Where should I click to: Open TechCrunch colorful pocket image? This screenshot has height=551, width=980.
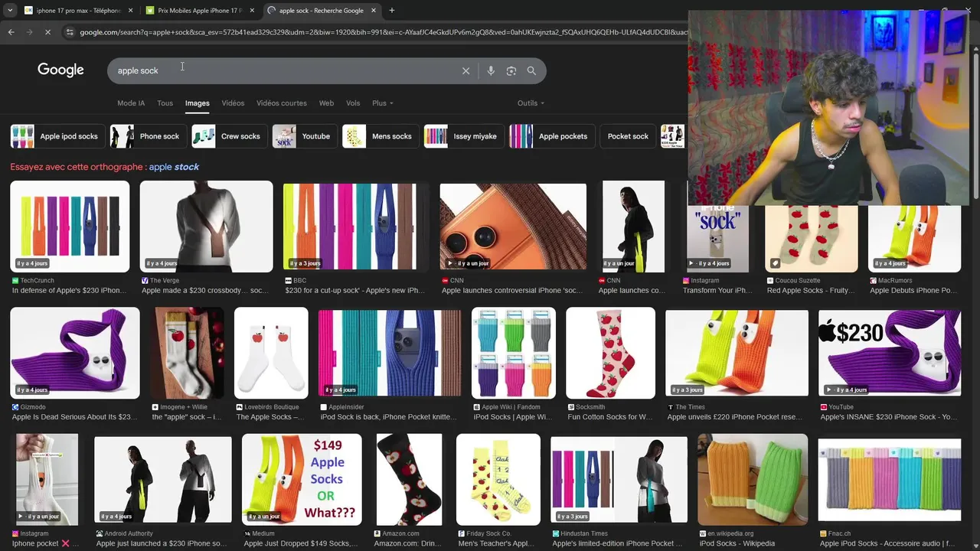pyautogui.click(x=70, y=227)
